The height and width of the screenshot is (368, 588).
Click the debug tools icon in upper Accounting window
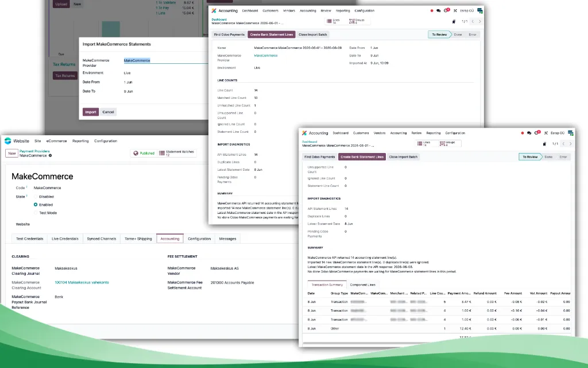455,11
